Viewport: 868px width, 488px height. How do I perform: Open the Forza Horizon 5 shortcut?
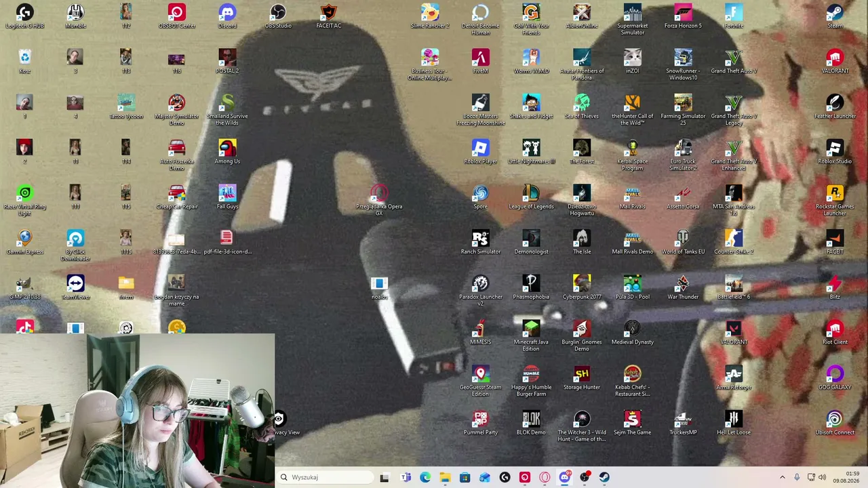click(683, 16)
